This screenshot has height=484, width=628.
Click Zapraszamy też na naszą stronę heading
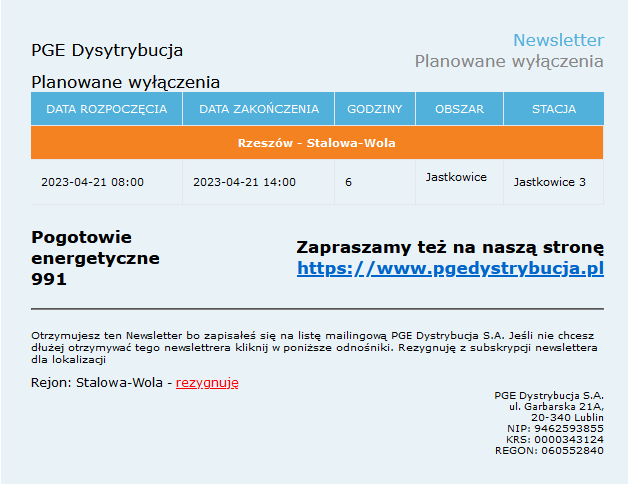(450, 247)
